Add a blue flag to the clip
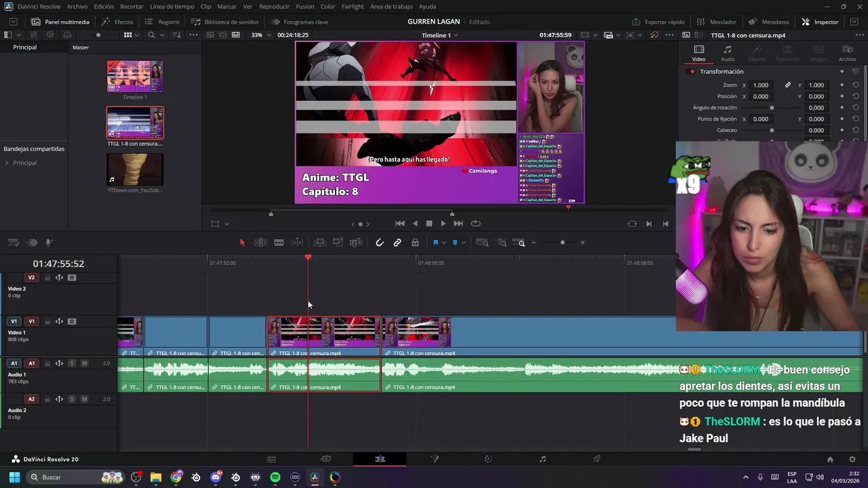Screen dimensions: 868x488 pyautogui.click(x=435, y=243)
